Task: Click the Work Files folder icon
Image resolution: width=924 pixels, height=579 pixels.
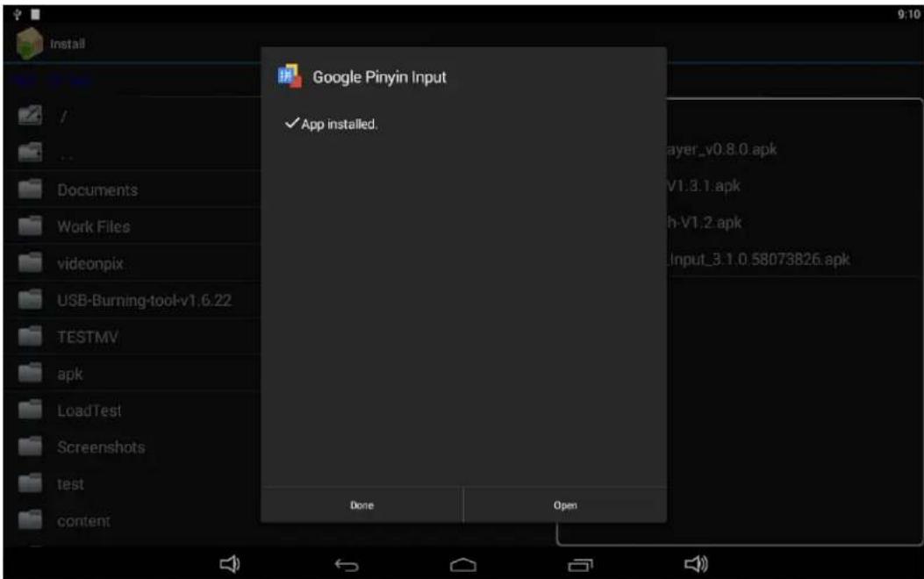Action: [30, 225]
